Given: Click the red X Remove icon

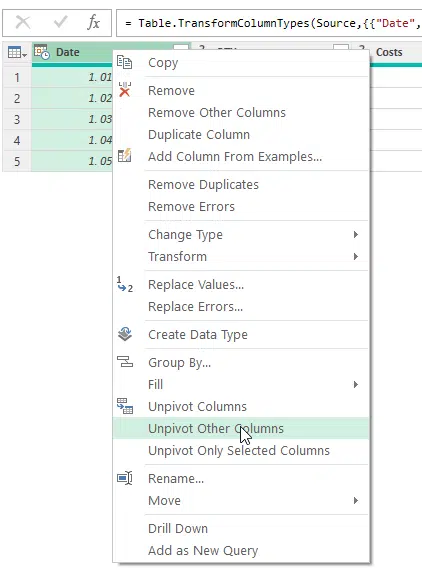Looking at the screenshot, I should click(x=125, y=90).
